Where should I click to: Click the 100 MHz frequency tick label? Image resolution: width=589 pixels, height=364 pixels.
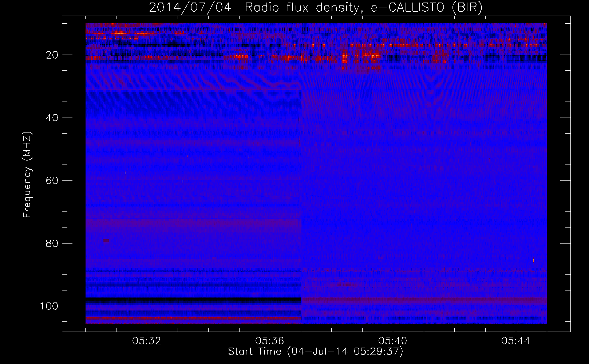coord(50,306)
